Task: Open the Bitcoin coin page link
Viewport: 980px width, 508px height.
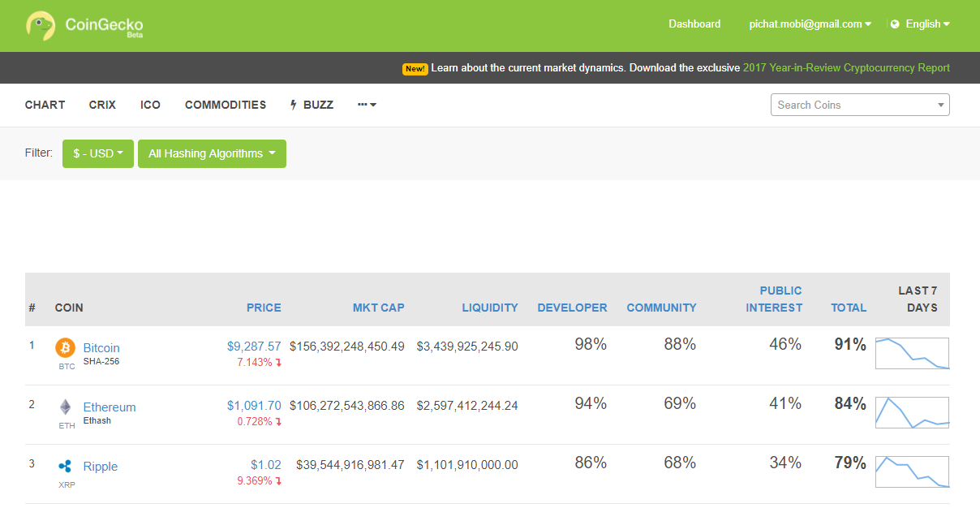Action: (101, 348)
